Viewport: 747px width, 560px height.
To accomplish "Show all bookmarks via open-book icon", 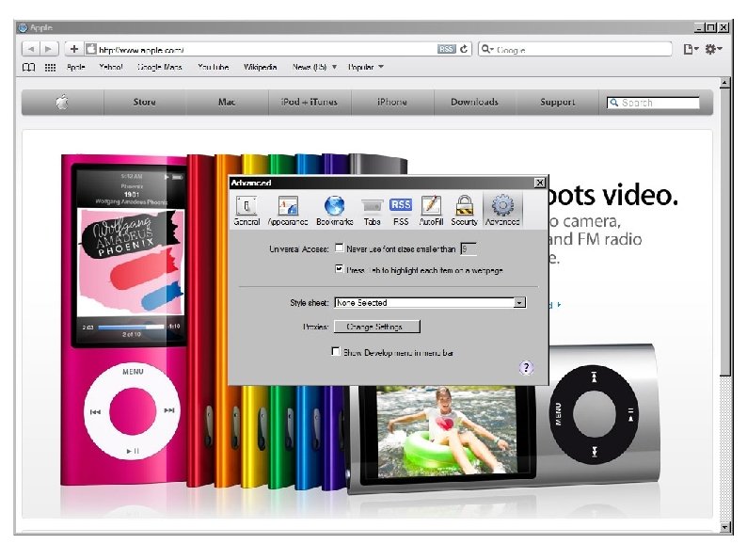I will click(x=29, y=67).
